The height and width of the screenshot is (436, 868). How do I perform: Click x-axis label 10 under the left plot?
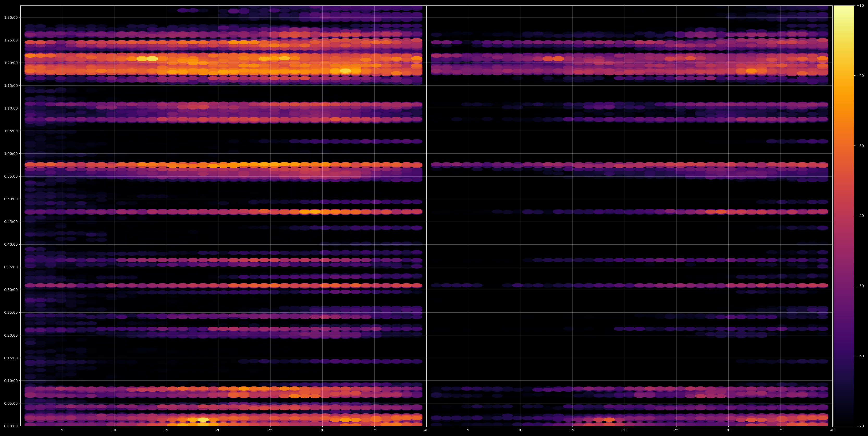(114, 430)
